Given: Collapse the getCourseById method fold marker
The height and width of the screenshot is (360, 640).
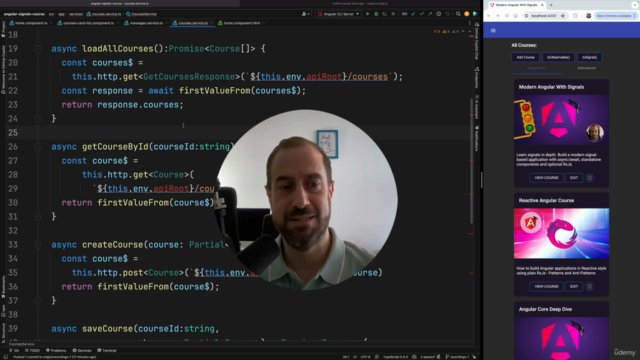Looking at the screenshot, I should 38,147.
